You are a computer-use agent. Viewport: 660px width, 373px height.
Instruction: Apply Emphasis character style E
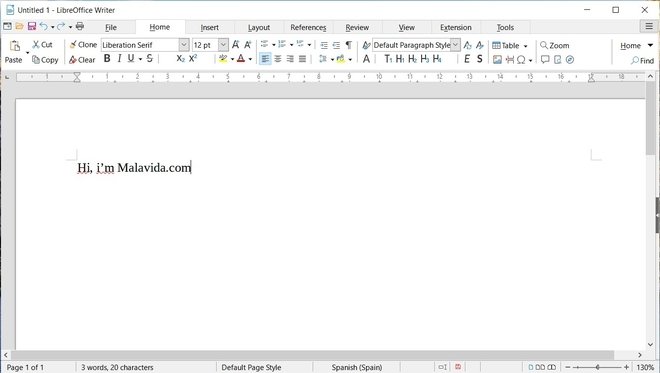(x=467, y=59)
